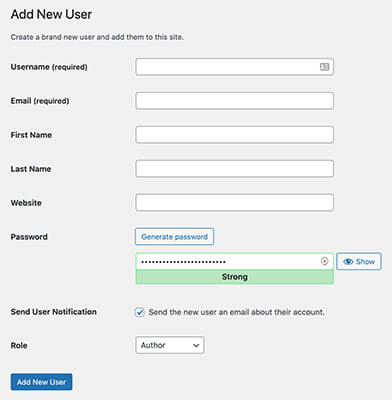Click the autofill contact card icon in Username field

coord(324,67)
